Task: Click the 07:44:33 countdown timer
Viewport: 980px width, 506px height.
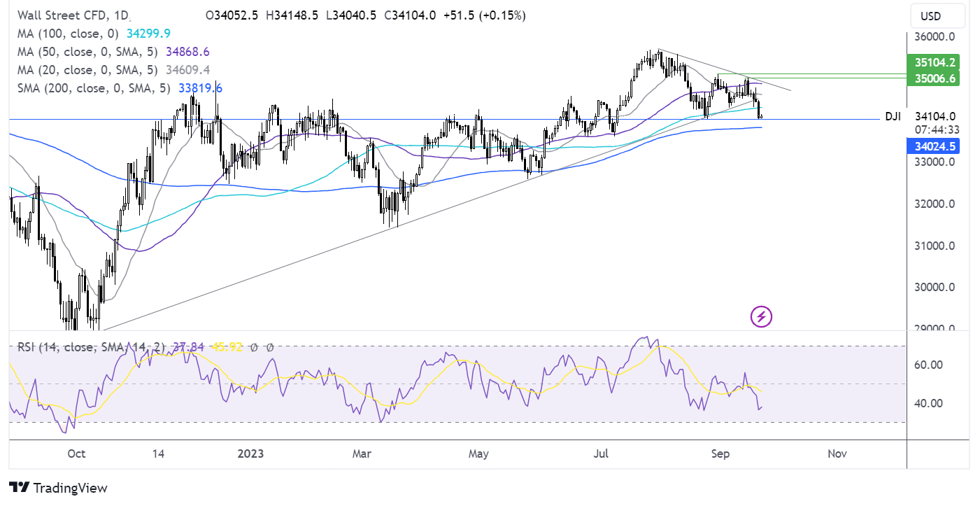Action: [937, 129]
